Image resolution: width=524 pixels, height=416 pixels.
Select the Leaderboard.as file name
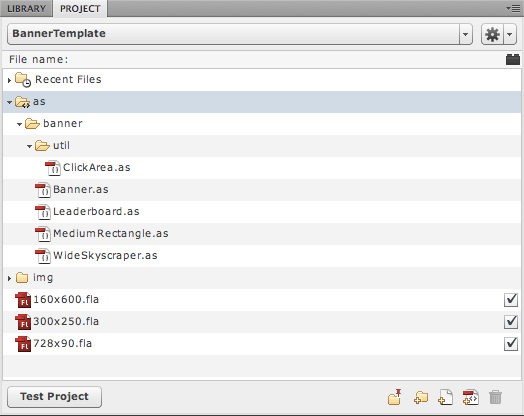tap(96, 212)
